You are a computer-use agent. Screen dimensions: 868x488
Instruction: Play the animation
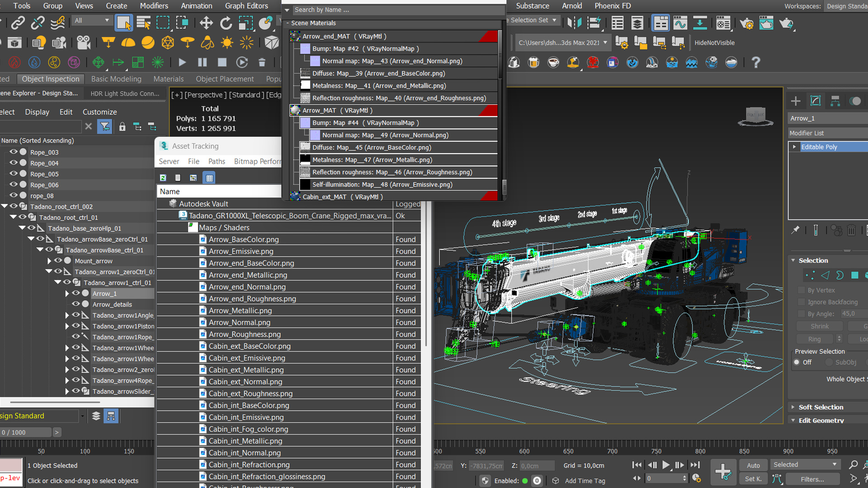pos(666,465)
